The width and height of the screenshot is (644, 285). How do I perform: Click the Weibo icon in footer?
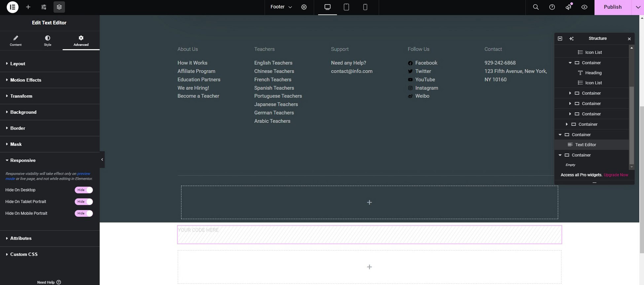click(410, 96)
